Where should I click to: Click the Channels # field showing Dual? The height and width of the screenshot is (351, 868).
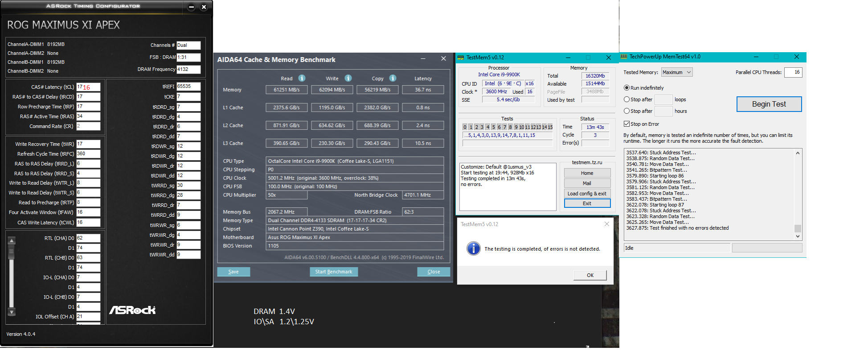[x=188, y=45]
